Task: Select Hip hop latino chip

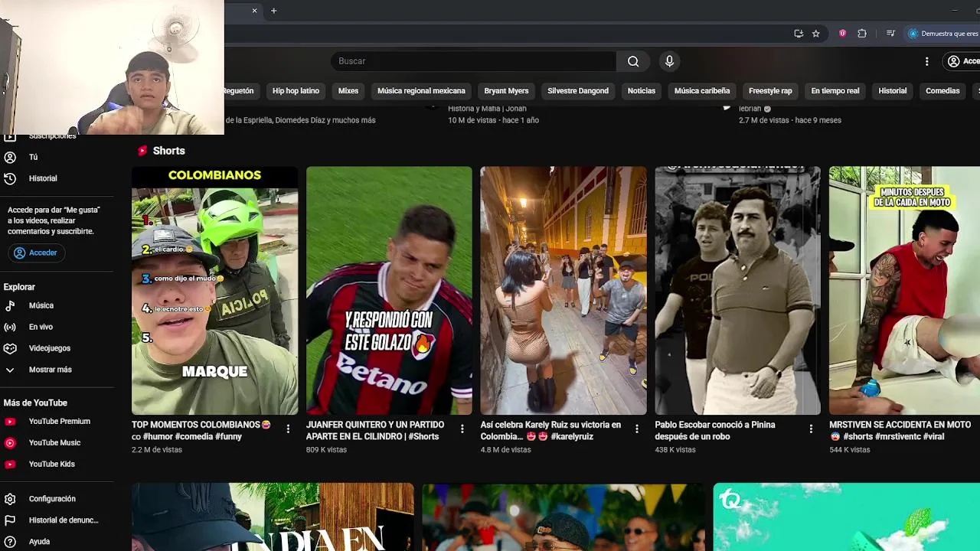Action: [296, 90]
